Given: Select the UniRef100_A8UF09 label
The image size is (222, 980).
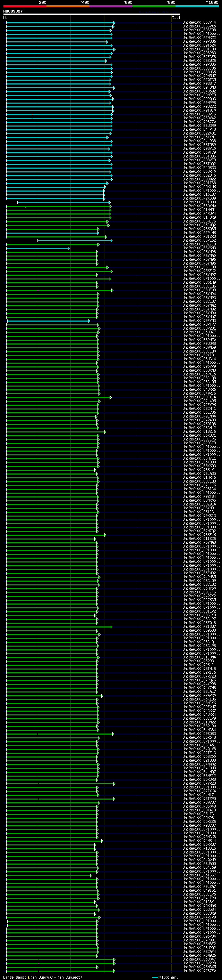Looking at the screenshot, I should tap(199, 290).
